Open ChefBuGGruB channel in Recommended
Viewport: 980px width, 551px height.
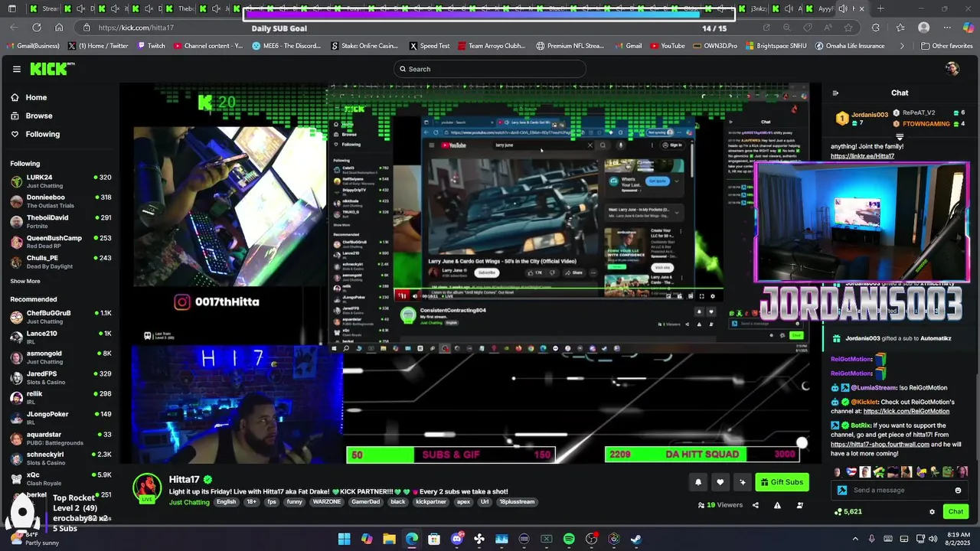point(60,317)
